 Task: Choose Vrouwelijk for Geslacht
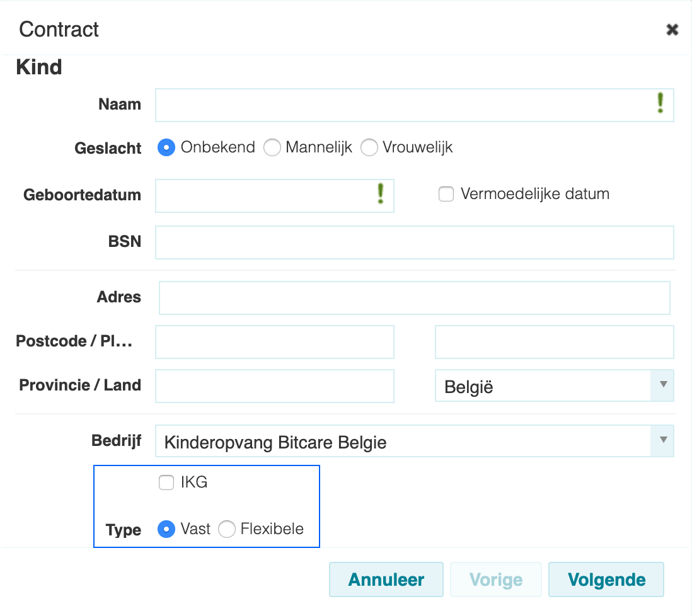pos(369,147)
